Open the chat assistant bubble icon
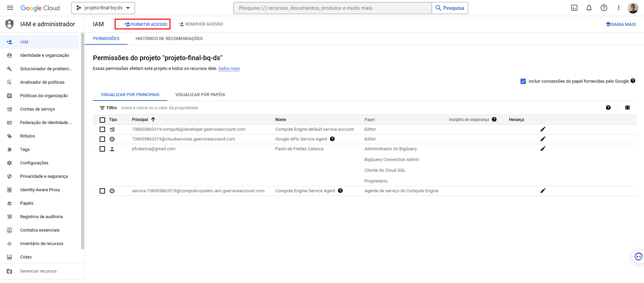The width and height of the screenshot is (644, 283). (638, 257)
